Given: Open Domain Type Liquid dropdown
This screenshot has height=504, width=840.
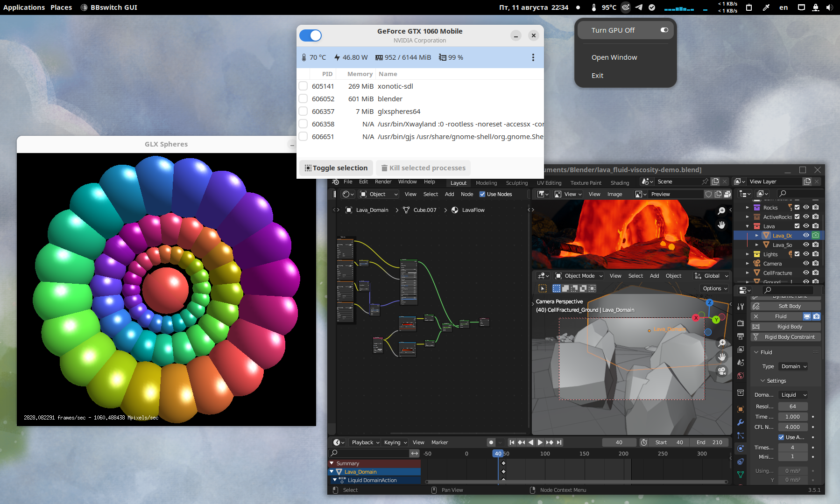Looking at the screenshot, I should pyautogui.click(x=793, y=395).
